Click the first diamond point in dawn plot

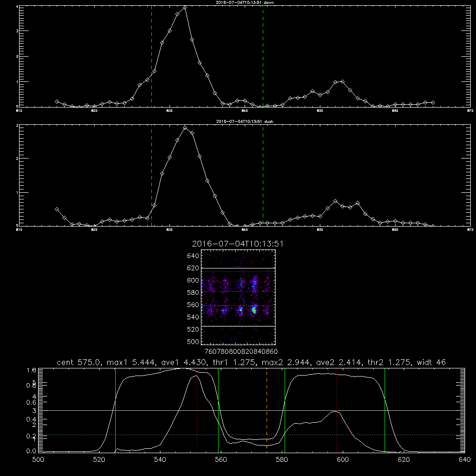[x=57, y=102]
